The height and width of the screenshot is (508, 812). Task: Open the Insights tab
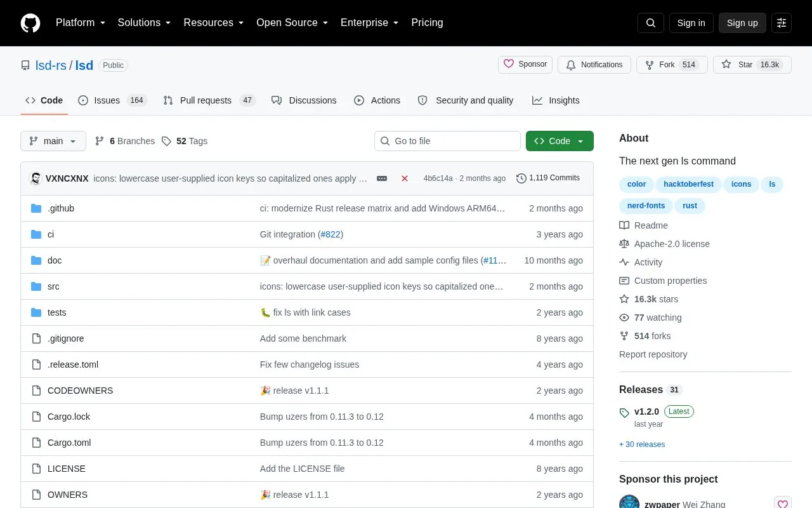pos(556,100)
